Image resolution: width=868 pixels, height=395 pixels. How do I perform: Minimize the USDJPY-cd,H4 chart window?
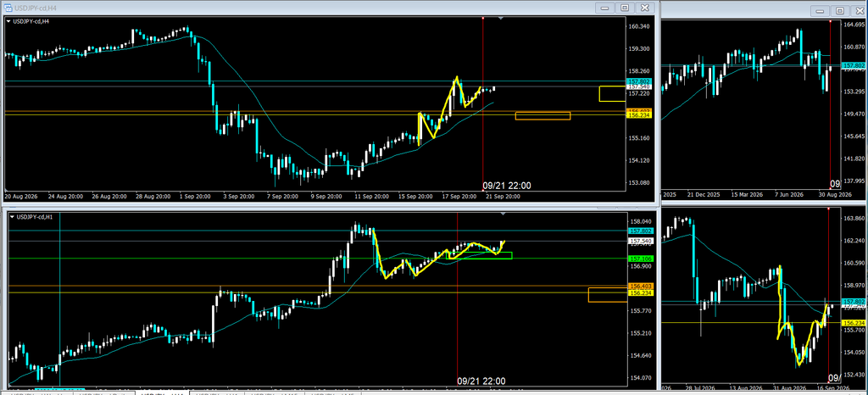pos(605,7)
